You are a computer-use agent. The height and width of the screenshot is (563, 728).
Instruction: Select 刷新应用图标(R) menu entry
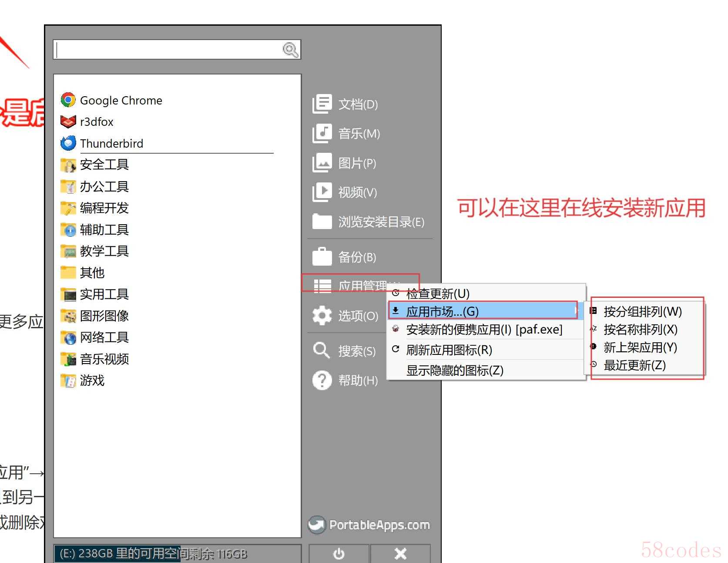[x=485, y=350]
